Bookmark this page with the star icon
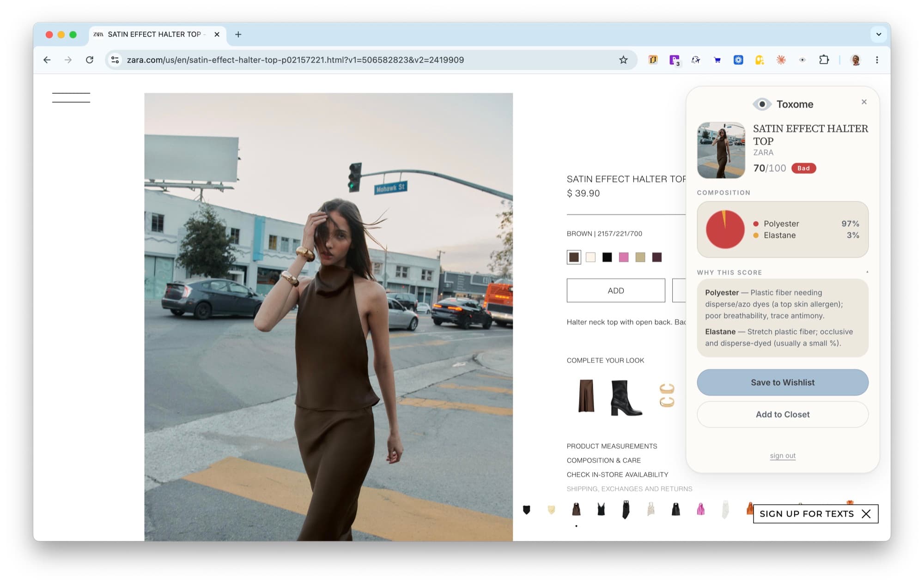The width and height of the screenshot is (924, 585). 623,60
